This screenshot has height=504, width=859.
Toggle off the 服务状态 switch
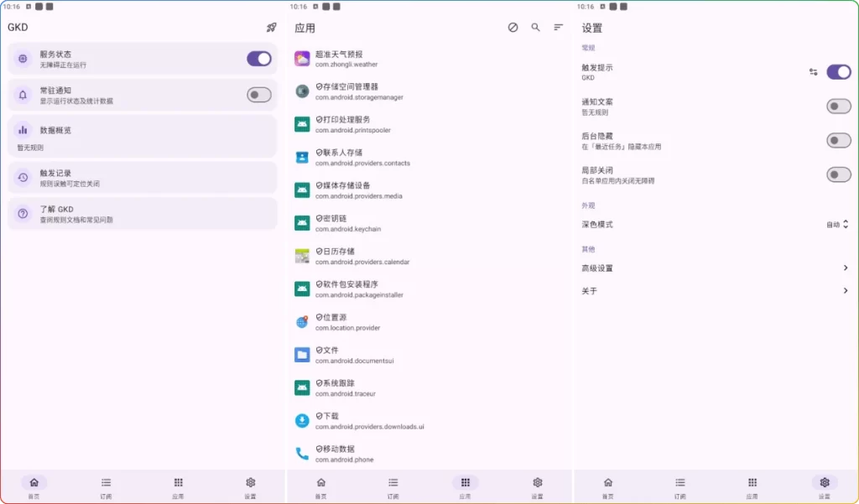(258, 58)
